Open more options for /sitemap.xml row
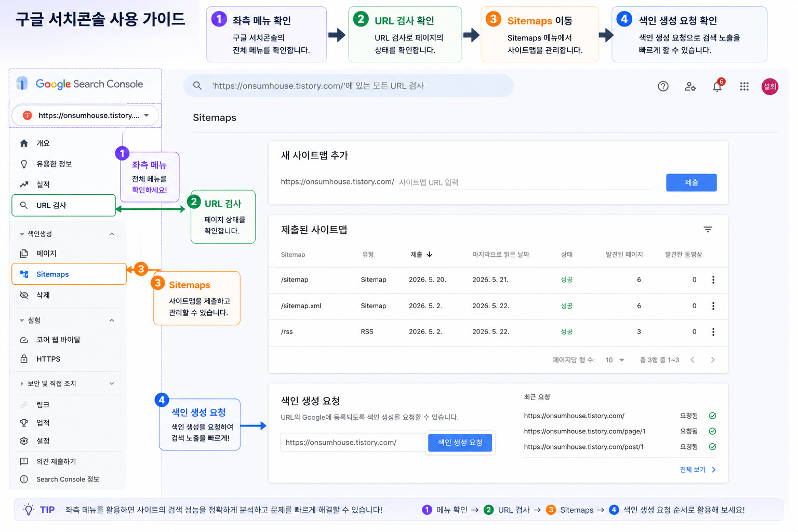 (x=713, y=306)
